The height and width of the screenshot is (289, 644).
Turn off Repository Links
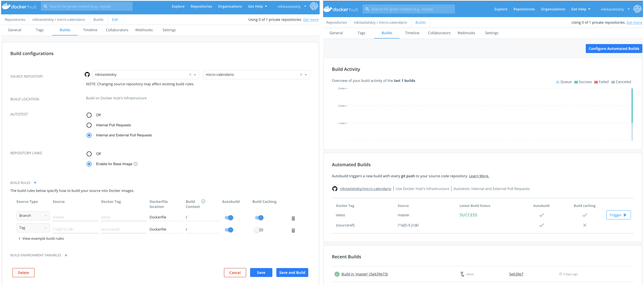pyautogui.click(x=89, y=154)
